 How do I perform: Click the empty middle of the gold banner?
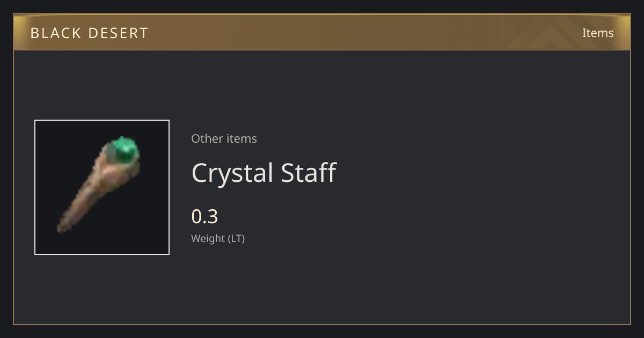[322, 32]
